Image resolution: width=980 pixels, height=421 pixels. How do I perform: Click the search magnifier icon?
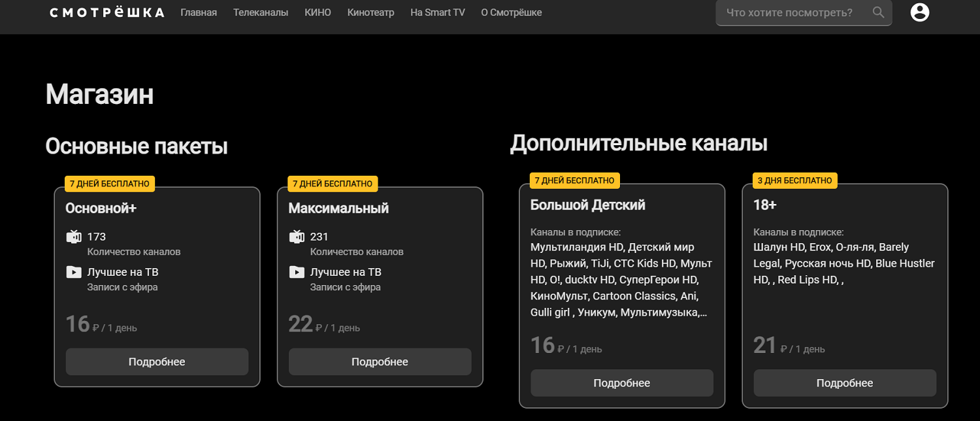pos(878,12)
